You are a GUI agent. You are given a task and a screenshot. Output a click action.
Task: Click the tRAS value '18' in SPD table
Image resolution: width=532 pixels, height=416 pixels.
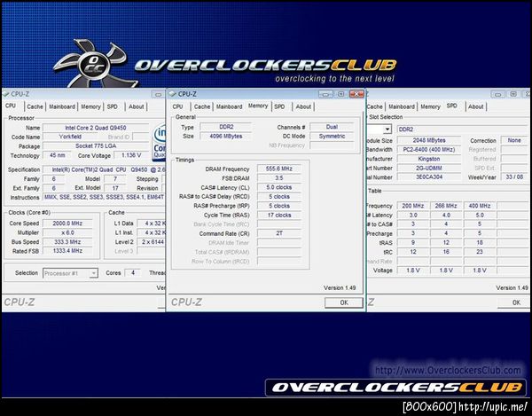pyautogui.click(x=479, y=243)
